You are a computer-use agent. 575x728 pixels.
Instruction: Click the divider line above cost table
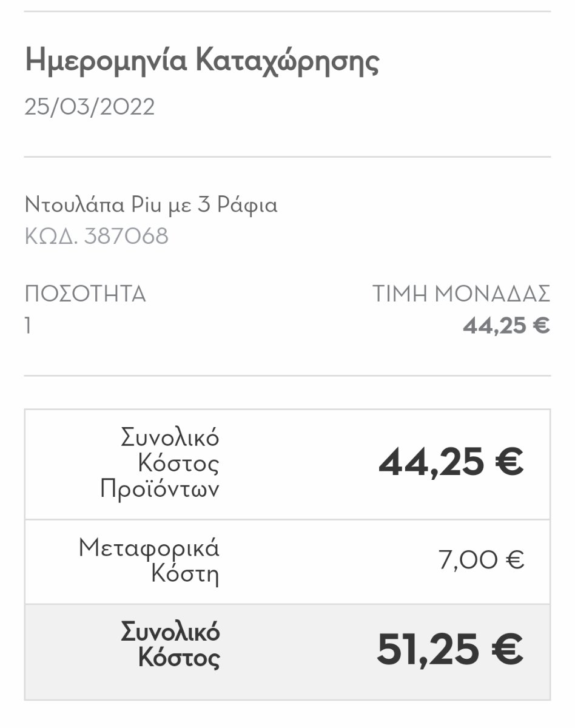(287, 376)
